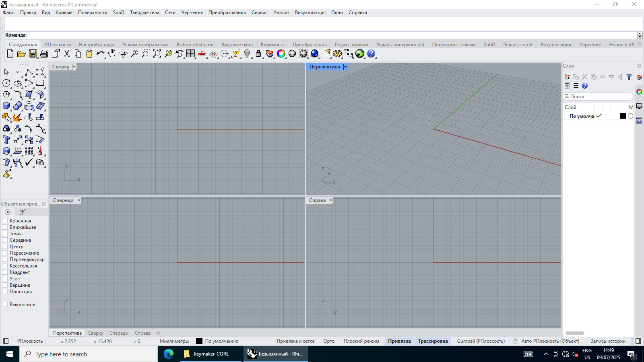Image resolution: width=644 pixels, height=362 pixels.
Task: Click the Undo arrow icon
Action: [100, 53]
